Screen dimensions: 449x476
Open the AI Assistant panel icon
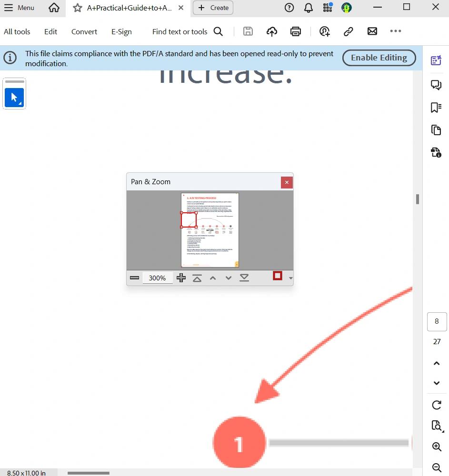click(436, 60)
